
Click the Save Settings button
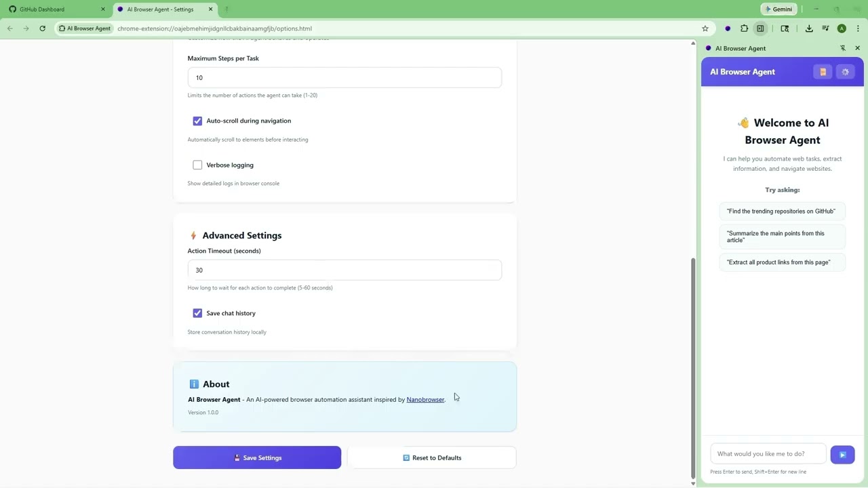[x=257, y=457]
